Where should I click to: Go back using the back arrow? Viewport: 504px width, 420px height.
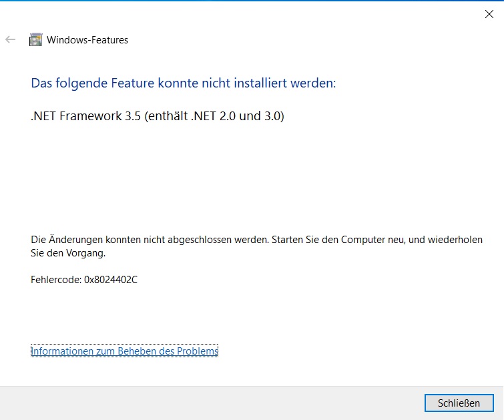pos(10,40)
